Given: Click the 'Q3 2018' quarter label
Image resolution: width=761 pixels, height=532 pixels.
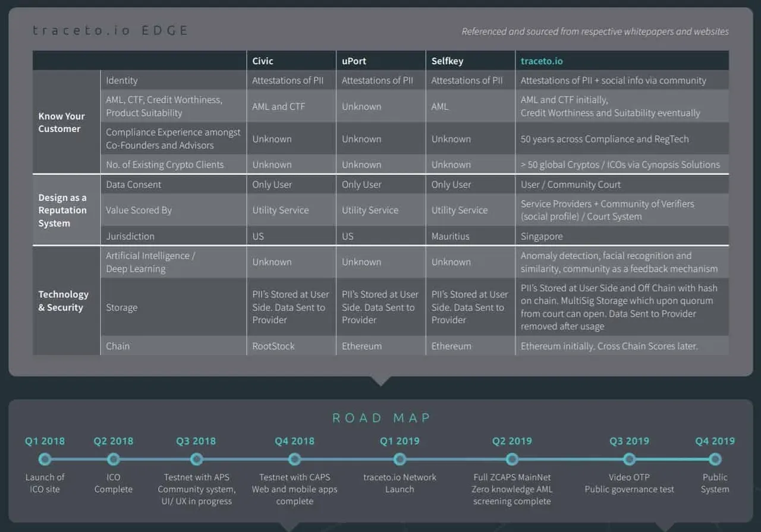Looking at the screenshot, I should [196, 441].
